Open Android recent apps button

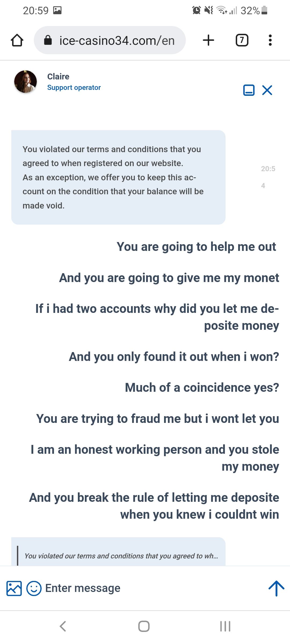point(225,626)
